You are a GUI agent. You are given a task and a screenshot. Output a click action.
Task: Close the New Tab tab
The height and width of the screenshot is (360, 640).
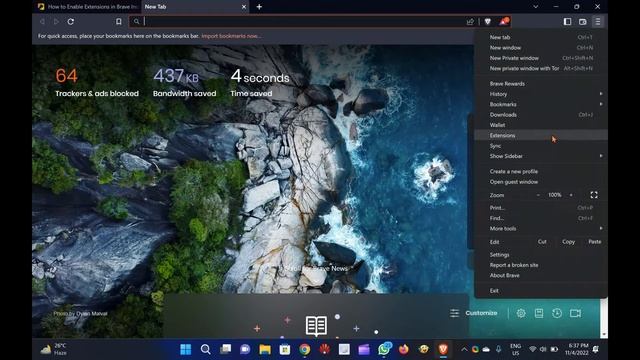coord(244,7)
